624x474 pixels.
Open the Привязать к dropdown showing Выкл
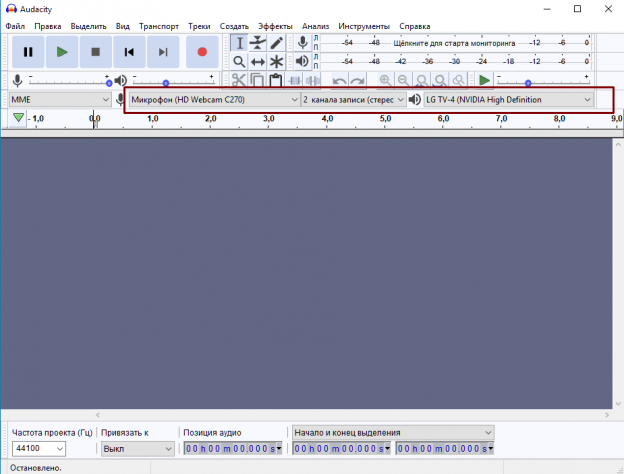[137, 449]
